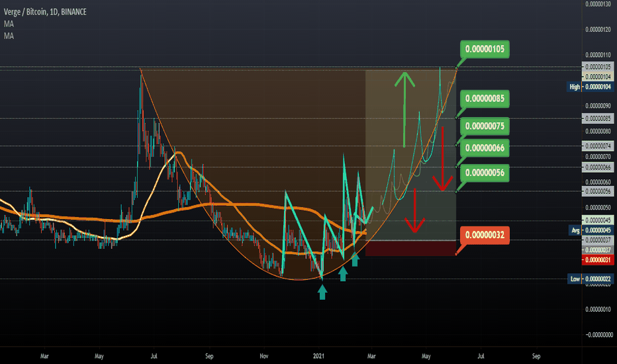Click the 0.00000120 price axis value
Image resolution: width=617 pixels, height=364 pixels.
(598, 30)
